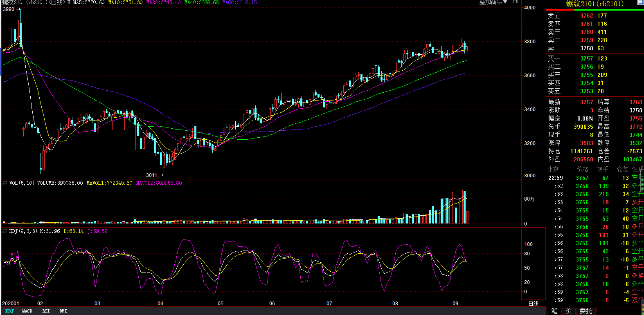Click the 现手 column header in ticks
The image size is (644, 315).
click(602, 169)
